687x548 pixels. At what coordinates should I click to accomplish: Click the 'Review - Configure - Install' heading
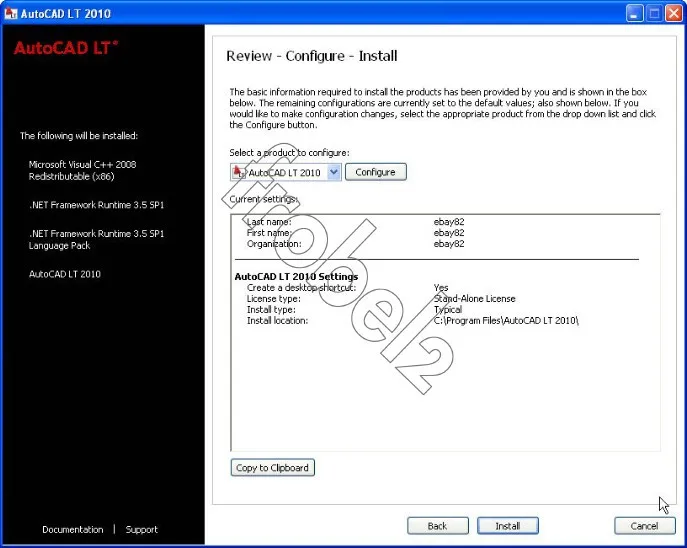[312, 56]
